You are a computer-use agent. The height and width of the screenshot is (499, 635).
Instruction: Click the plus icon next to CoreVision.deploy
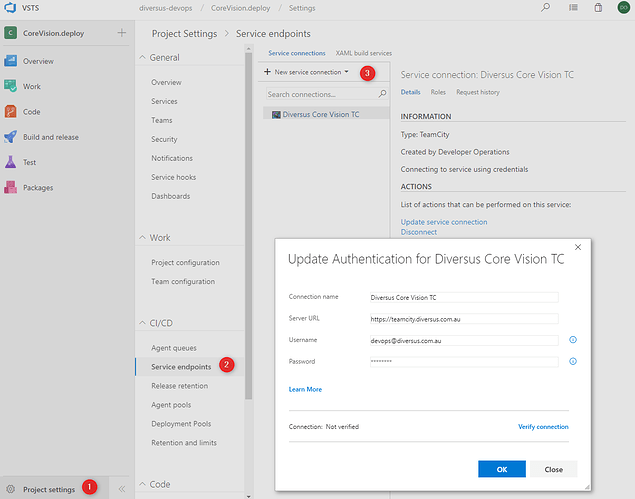click(121, 33)
